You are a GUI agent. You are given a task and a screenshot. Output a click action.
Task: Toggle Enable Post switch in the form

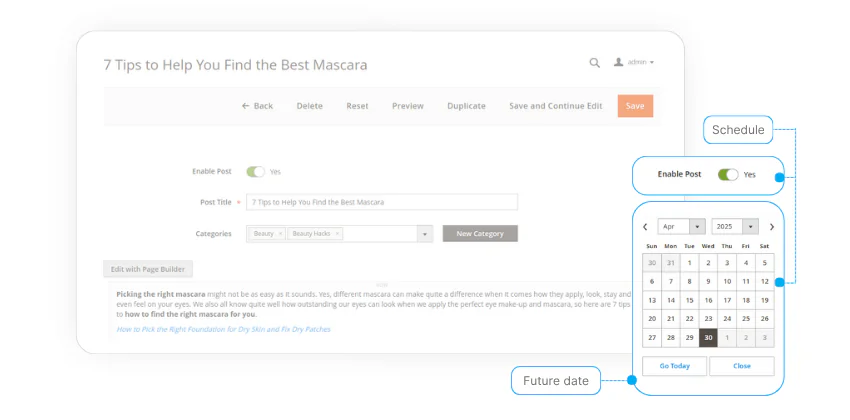(256, 172)
